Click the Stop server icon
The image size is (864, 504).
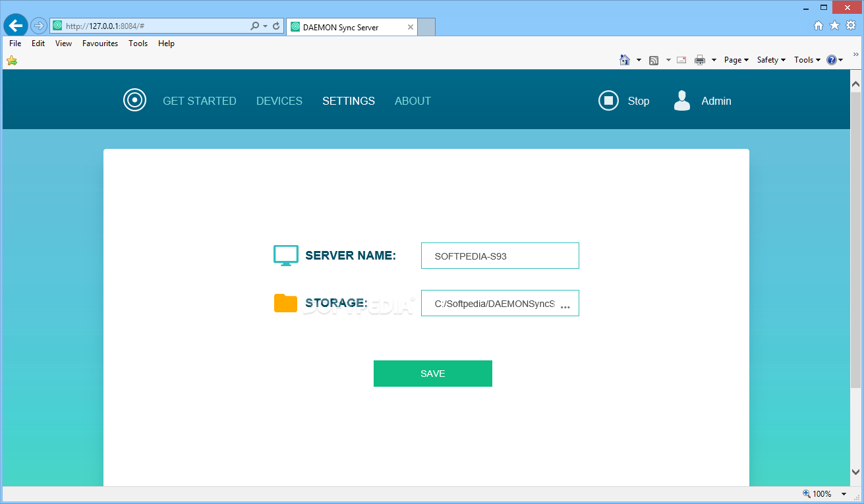click(608, 101)
